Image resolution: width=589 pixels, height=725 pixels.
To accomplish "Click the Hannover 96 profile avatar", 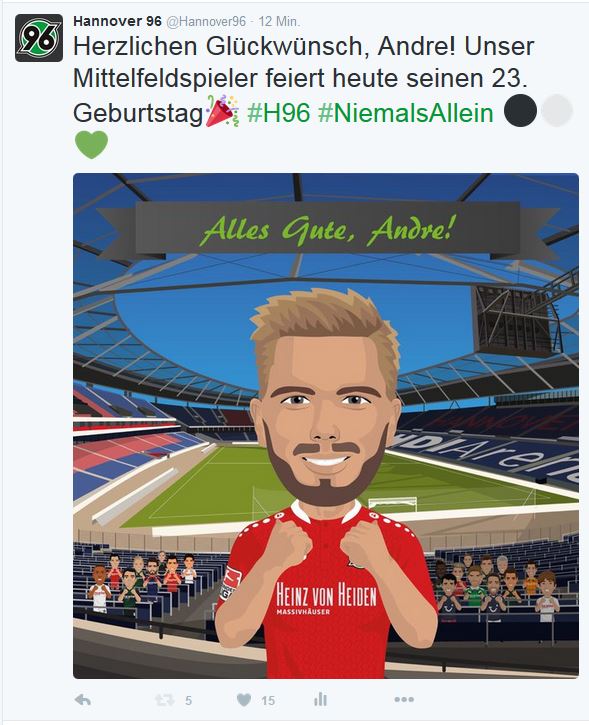I will [39, 38].
